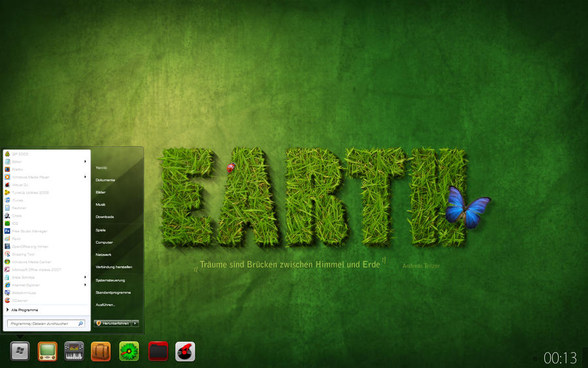Open Bilder in the right Start menu pane

pyautogui.click(x=101, y=192)
